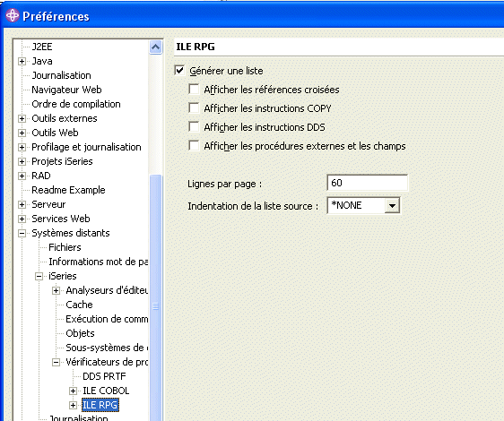Collapse the Vérificateurs de programme node

click(56, 362)
